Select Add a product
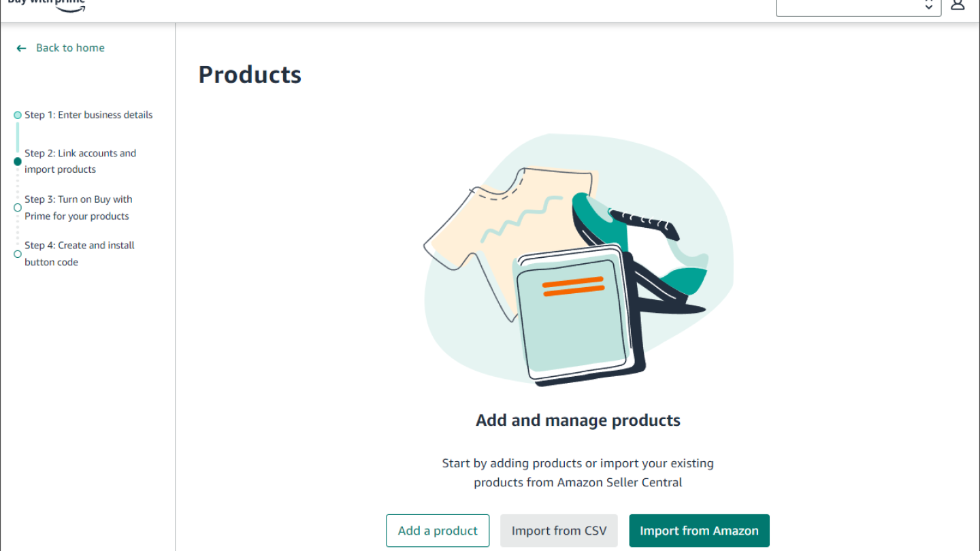The image size is (980, 551). tap(438, 531)
